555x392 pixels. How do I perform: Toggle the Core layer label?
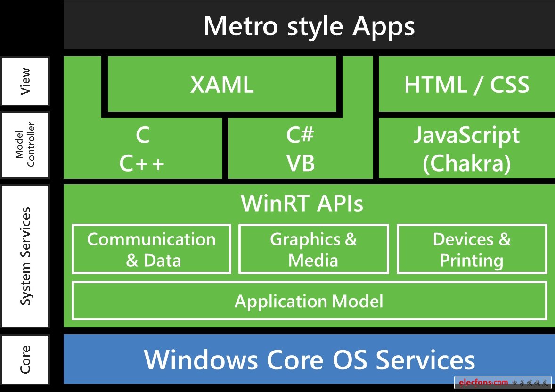[24, 359]
